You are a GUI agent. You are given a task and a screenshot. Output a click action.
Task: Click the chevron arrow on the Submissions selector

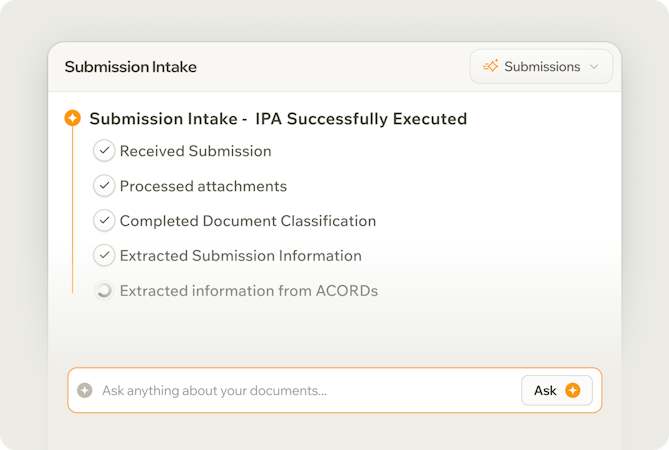pyautogui.click(x=594, y=67)
